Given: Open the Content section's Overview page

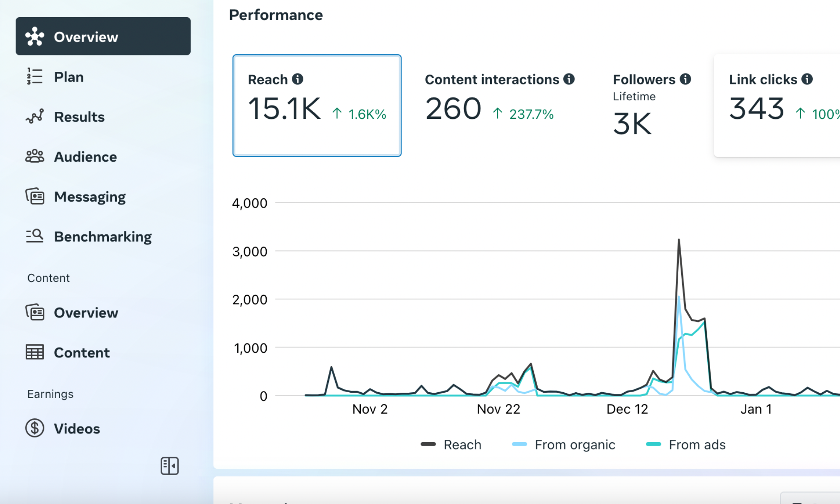Looking at the screenshot, I should tap(86, 312).
